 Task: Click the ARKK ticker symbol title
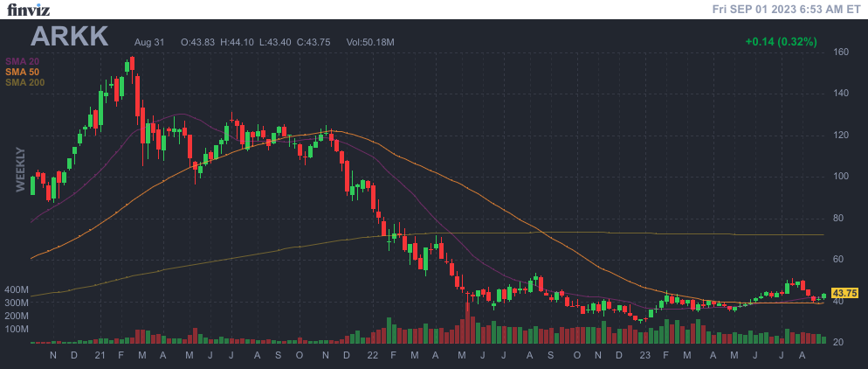point(70,37)
